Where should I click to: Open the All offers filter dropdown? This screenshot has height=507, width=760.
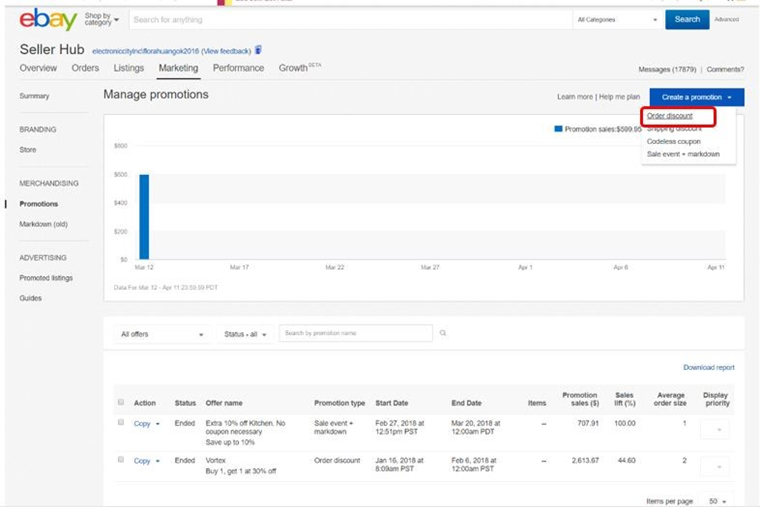click(x=161, y=334)
